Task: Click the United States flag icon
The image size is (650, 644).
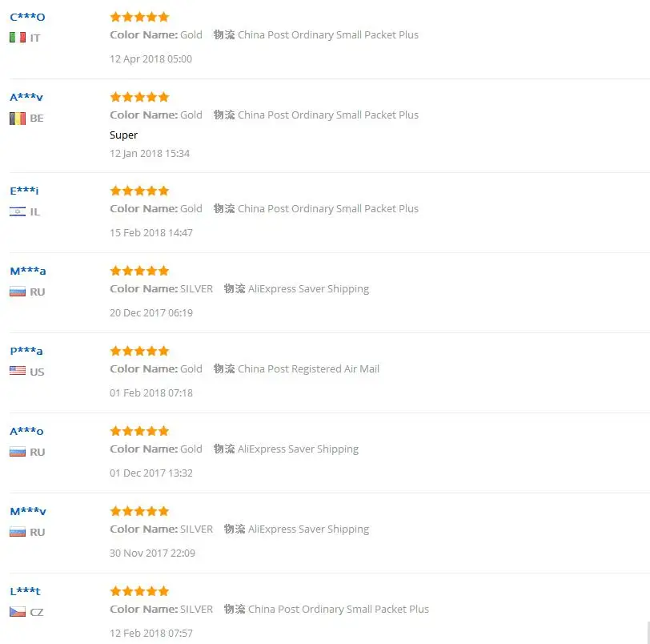Action: tap(18, 371)
